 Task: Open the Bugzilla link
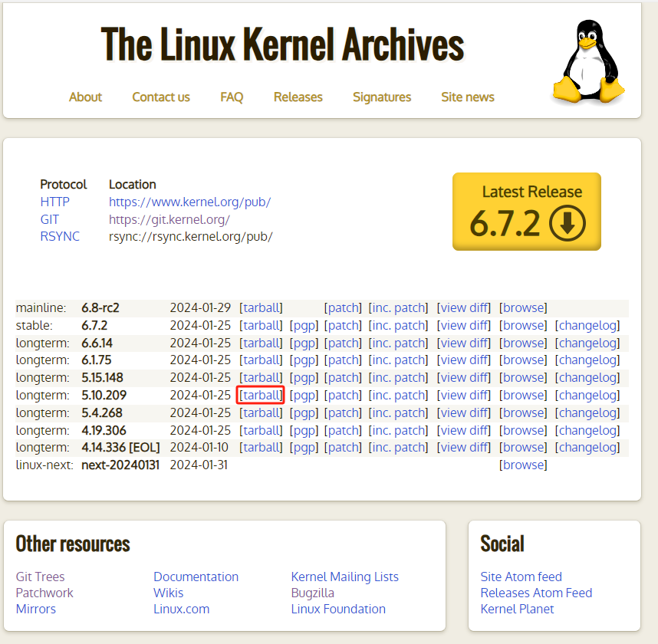(x=313, y=593)
